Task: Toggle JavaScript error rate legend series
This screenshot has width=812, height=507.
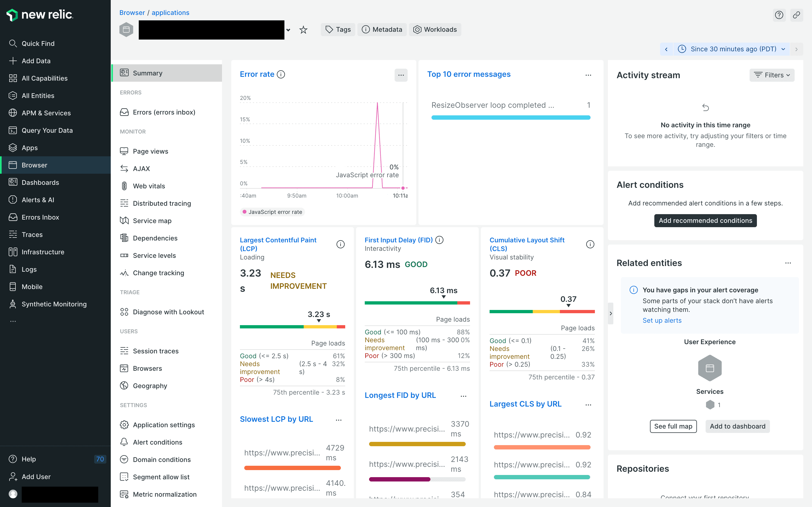Action: (x=272, y=212)
